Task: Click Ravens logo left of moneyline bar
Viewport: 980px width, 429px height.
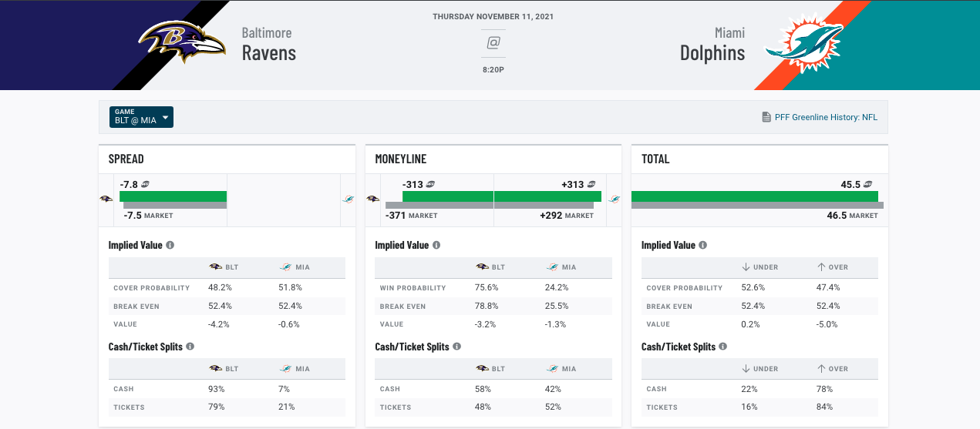Action: pyautogui.click(x=373, y=199)
